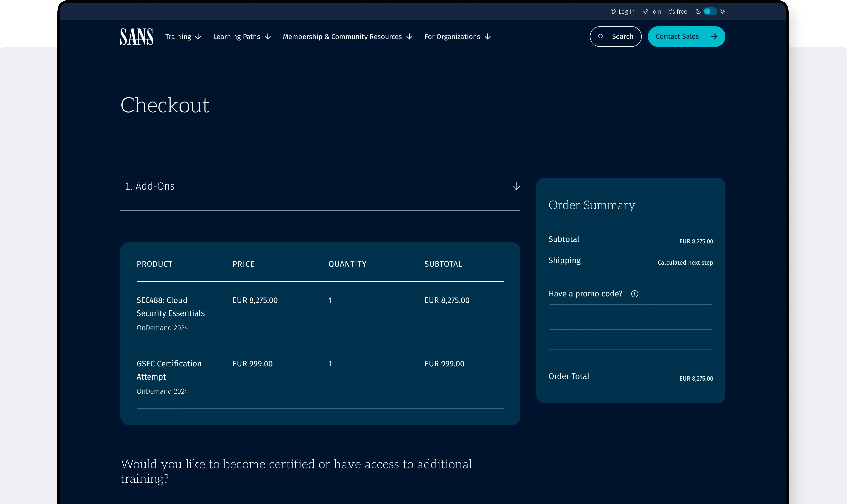Image resolution: width=847 pixels, height=504 pixels.
Task: Open the Log In link
Action: click(x=622, y=12)
